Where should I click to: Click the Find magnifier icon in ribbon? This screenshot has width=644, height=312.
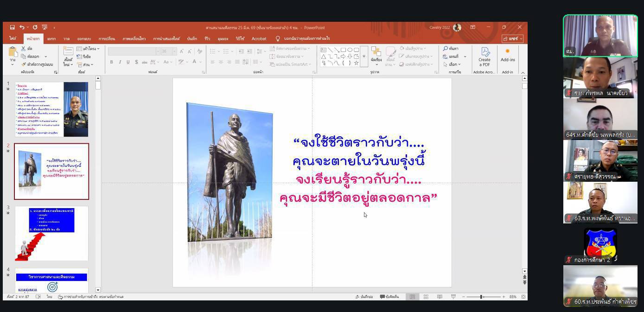click(446, 49)
